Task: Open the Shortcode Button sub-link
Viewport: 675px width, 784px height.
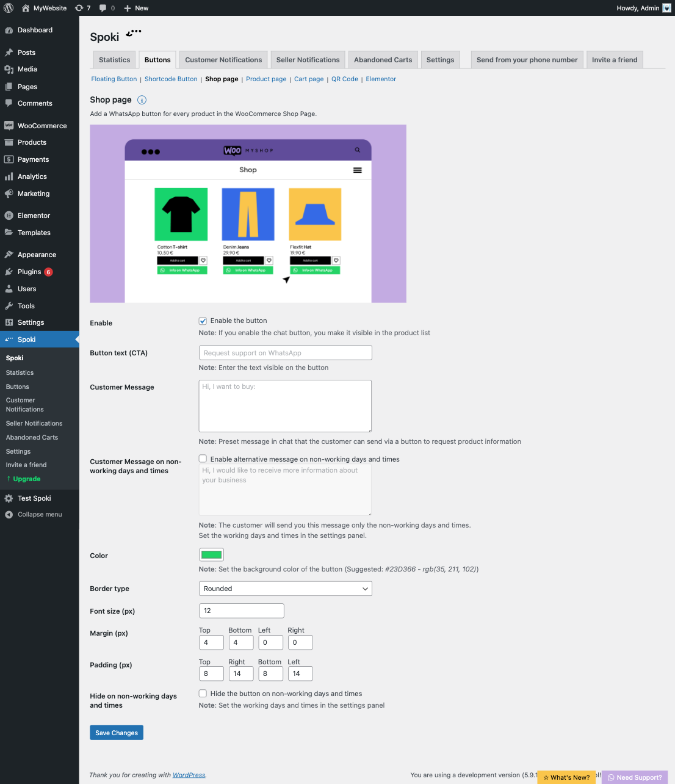Action: 171,79
